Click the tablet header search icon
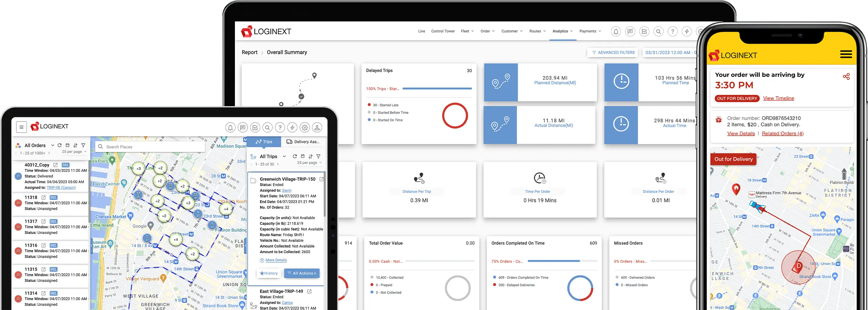This screenshot has width=868, height=310. pos(268,128)
